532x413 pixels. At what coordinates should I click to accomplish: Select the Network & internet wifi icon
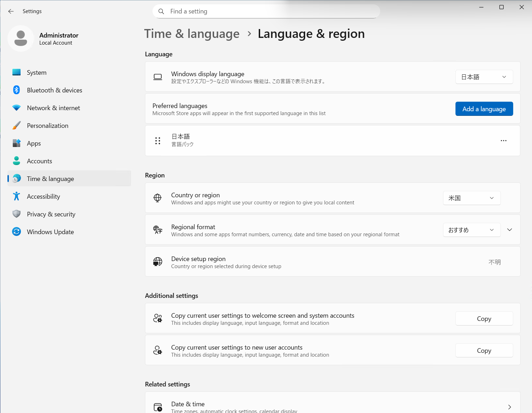coord(16,108)
